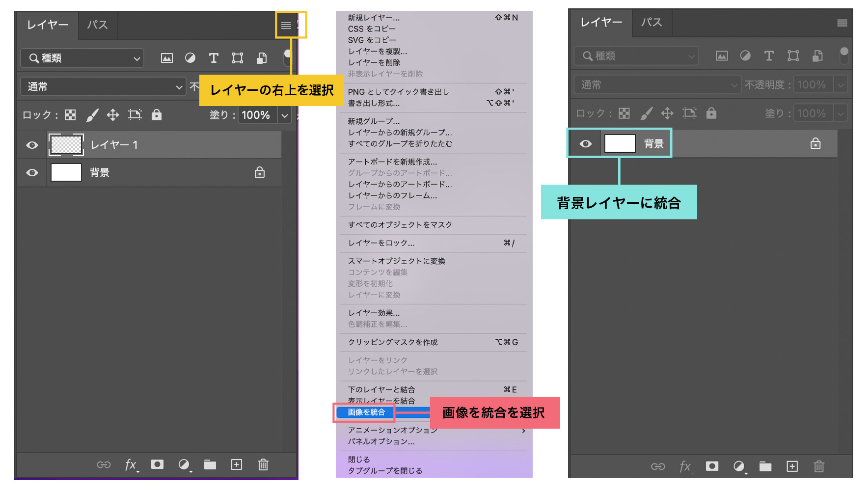Create adjustment layer in left panel
This screenshot has width=868, height=491.
[184, 464]
